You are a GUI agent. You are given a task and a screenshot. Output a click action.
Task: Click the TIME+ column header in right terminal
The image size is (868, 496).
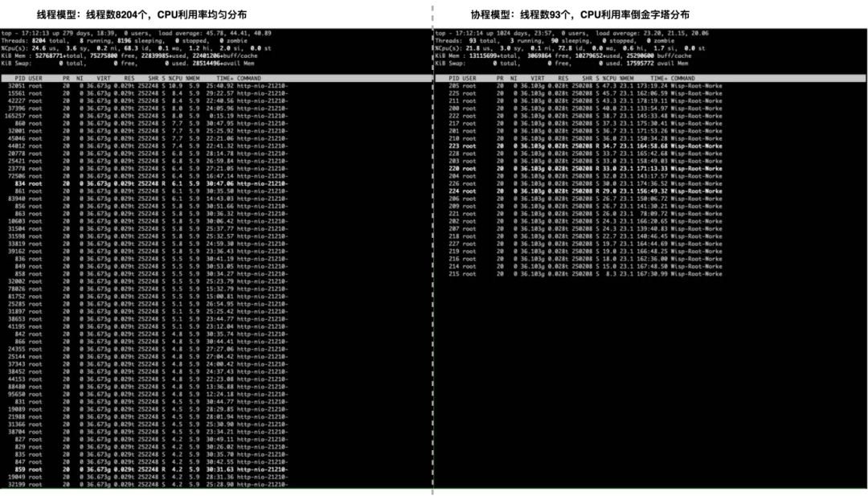659,79
